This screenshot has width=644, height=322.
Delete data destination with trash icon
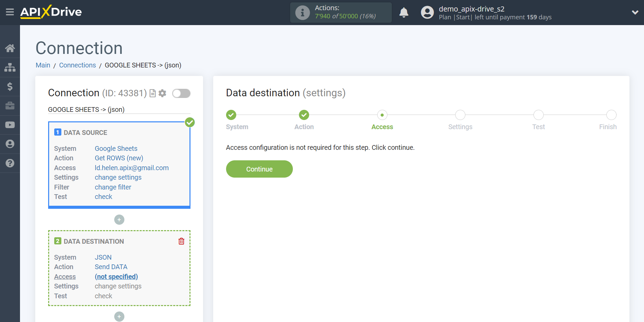pyautogui.click(x=181, y=241)
